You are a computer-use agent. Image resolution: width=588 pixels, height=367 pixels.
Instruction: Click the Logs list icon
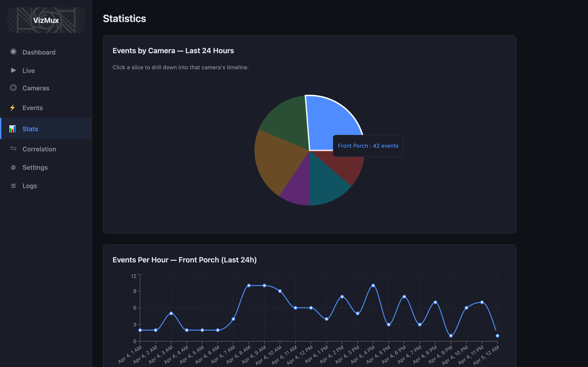(x=13, y=186)
